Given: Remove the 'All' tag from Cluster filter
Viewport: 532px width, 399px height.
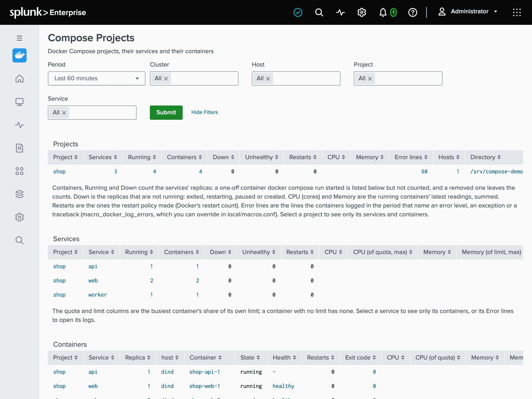Looking at the screenshot, I should tap(166, 79).
